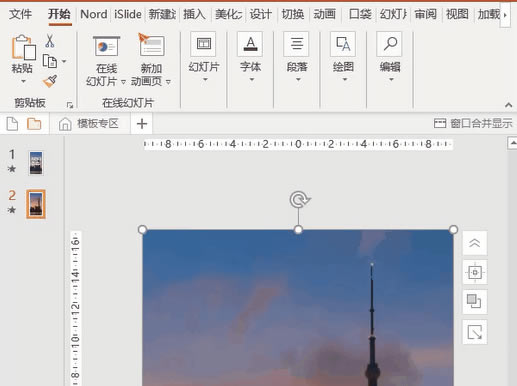
Task: Click the open folder icon
Action: 34,124
